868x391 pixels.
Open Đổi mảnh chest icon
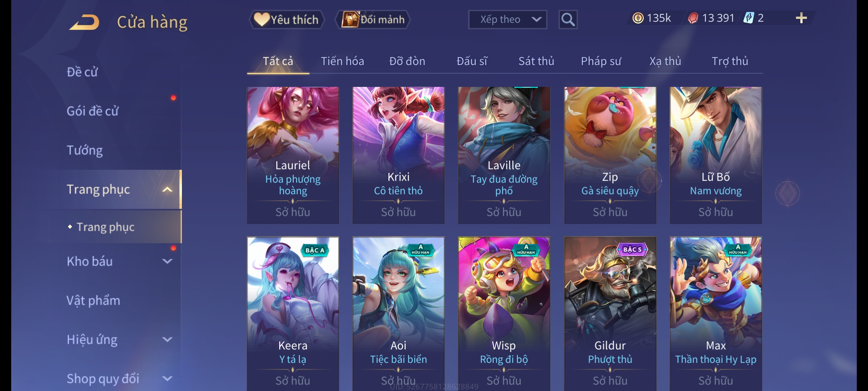point(373,20)
